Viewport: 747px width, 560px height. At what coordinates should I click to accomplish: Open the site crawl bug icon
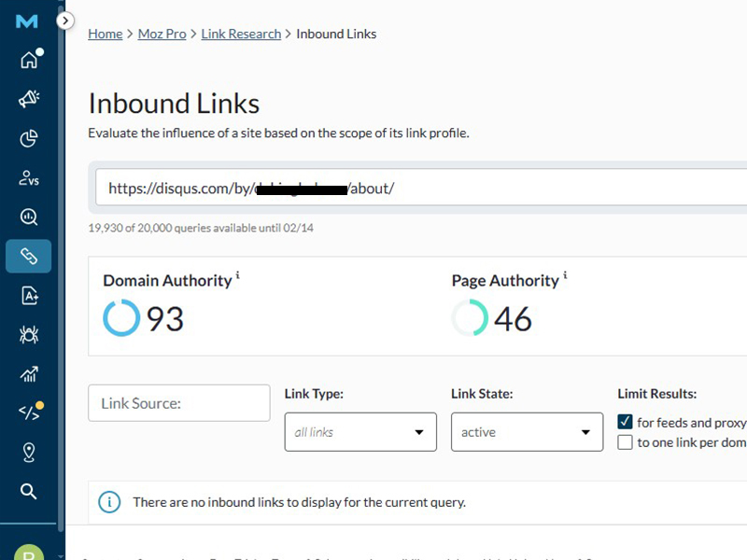coord(29,335)
